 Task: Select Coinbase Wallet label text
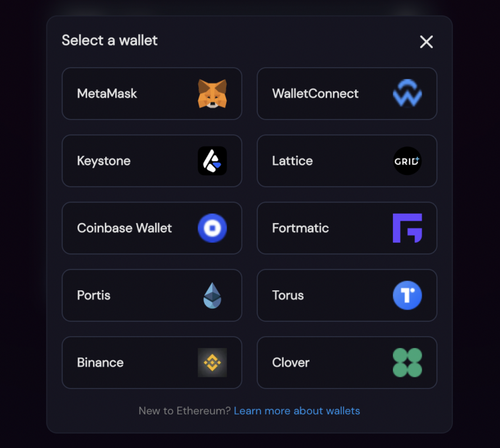tap(124, 228)
